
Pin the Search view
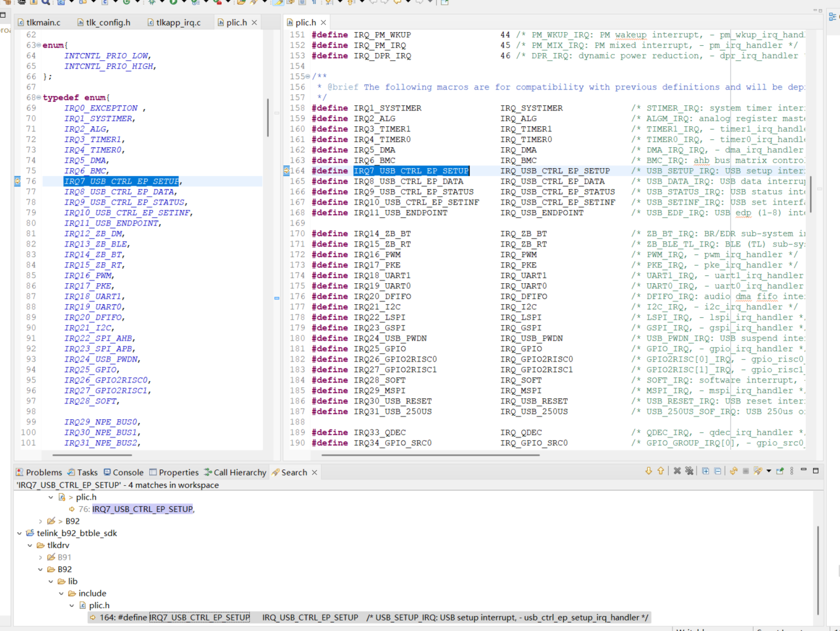coord(780,471)
